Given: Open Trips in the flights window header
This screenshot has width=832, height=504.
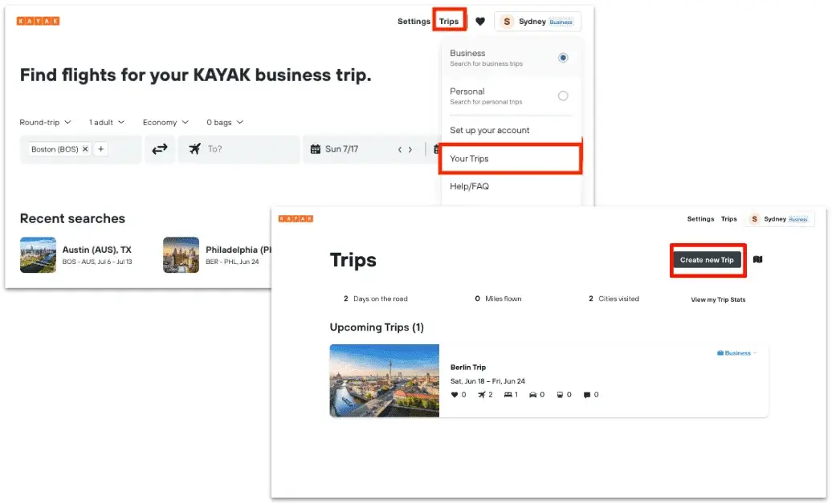Looking at the screenshot, I should pyautogui.click(x=449, y=21).
